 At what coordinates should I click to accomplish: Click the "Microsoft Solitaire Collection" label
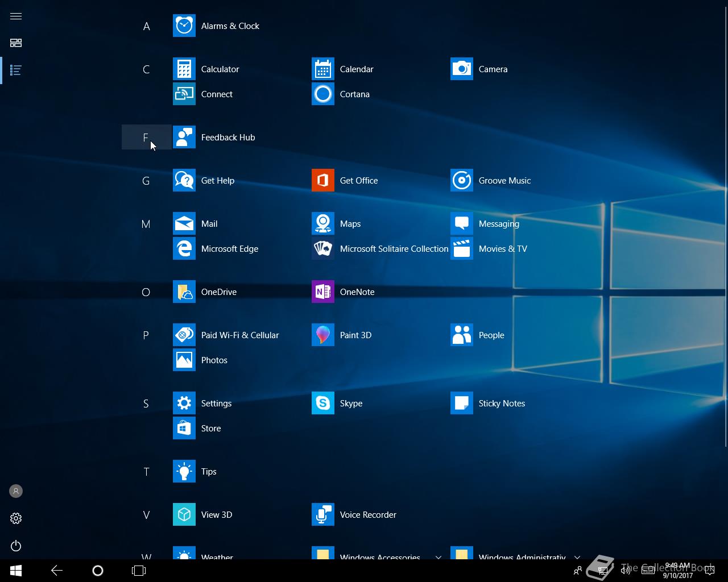394,249
